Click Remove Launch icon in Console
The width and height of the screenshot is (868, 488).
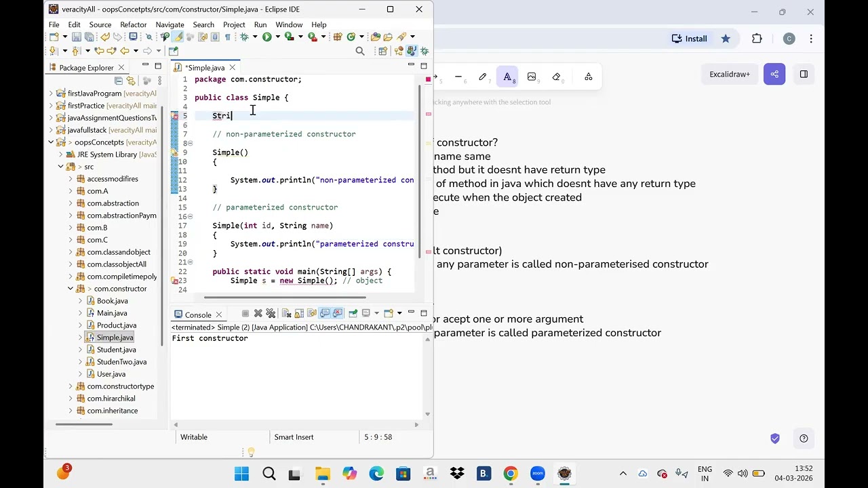258,314
